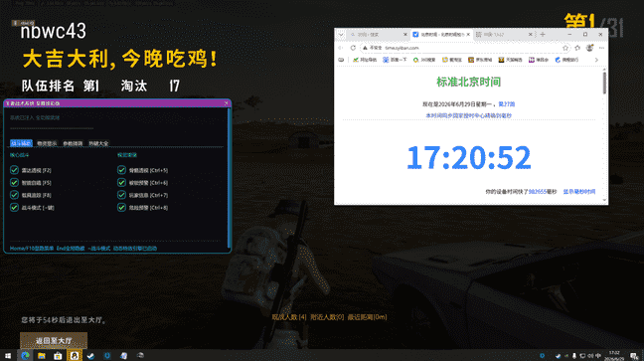This screenshot has width=644, height=361.
Task: Open the 携程旅行 bookmark
Action: pos(566,60)
